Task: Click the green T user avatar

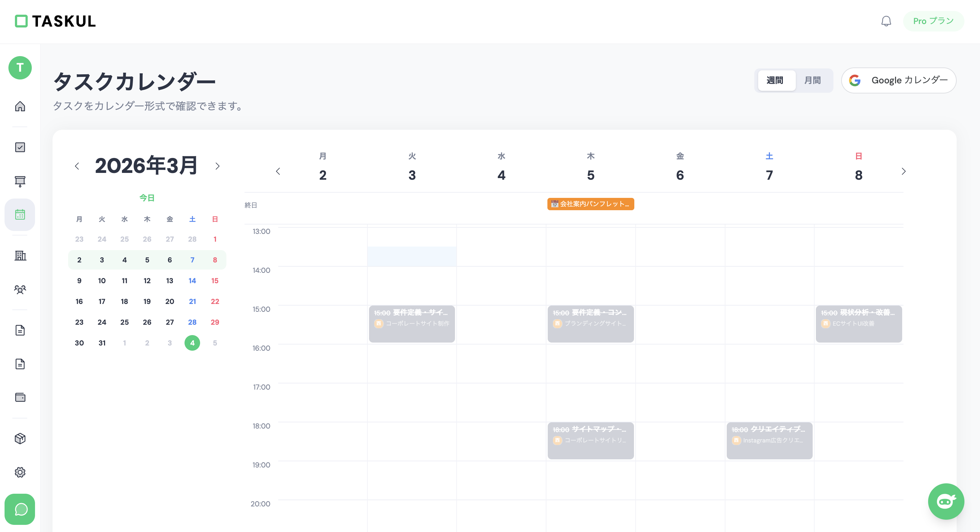Action: click(x=20, y=68)
